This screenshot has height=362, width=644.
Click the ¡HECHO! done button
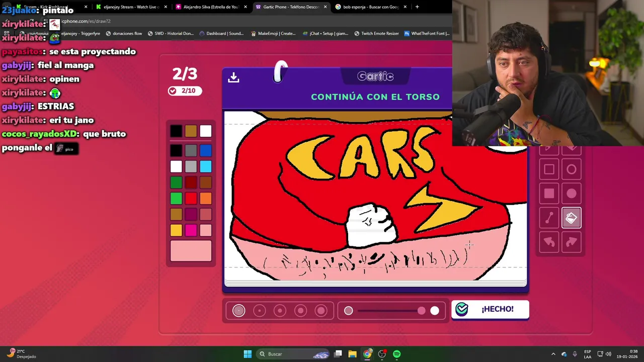(490, 309)
